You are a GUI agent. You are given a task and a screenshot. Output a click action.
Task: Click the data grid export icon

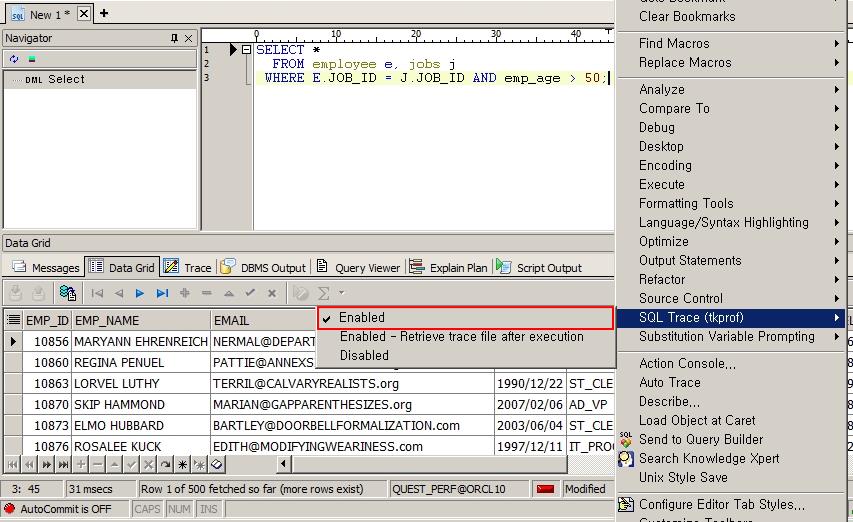pos(68,293)
